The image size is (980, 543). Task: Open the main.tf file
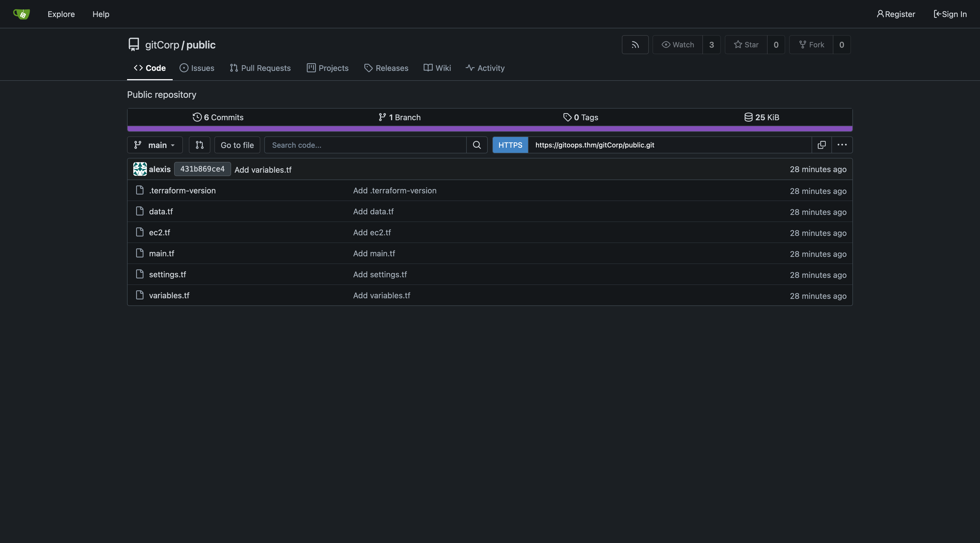[162, 253]
